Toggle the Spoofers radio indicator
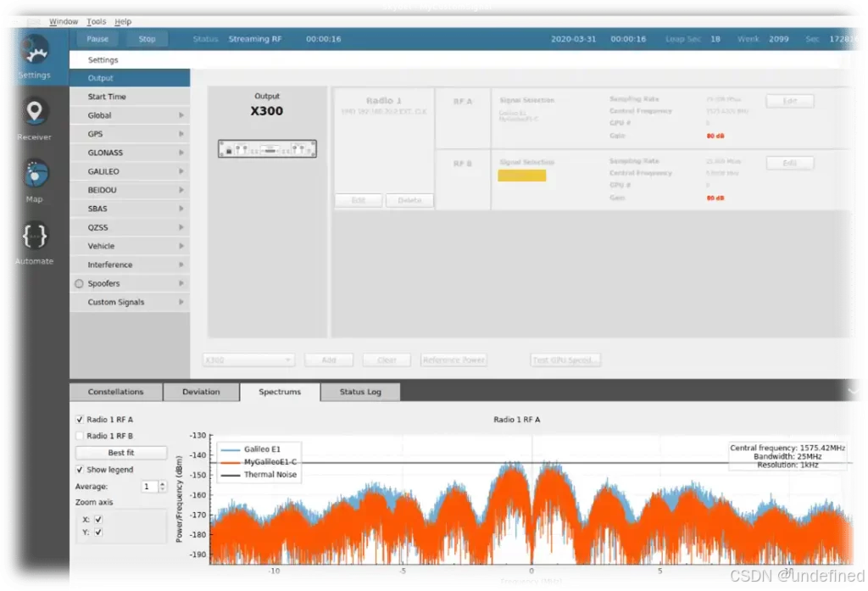The image size is (868, 591). [x=79, y=283]
